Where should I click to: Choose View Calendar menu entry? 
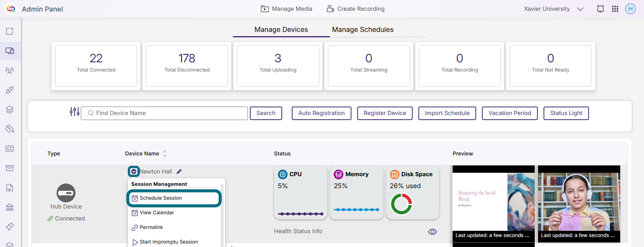tap(157, 213)
